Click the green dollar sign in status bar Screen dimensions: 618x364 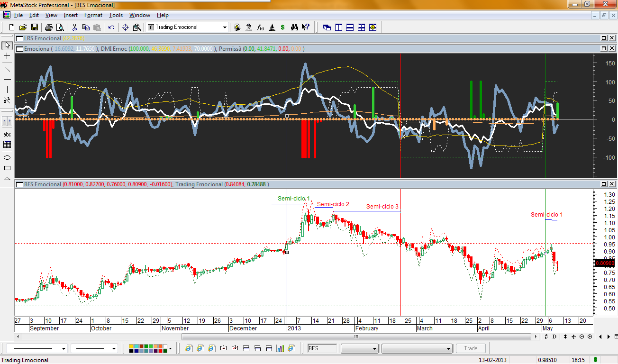click(x=595, y=360)
